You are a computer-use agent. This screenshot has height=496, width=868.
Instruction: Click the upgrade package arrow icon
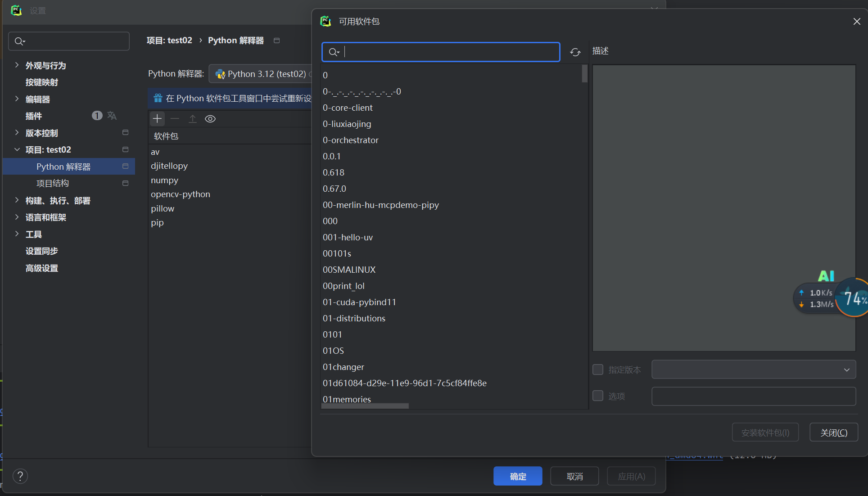(x=193, y=119)
